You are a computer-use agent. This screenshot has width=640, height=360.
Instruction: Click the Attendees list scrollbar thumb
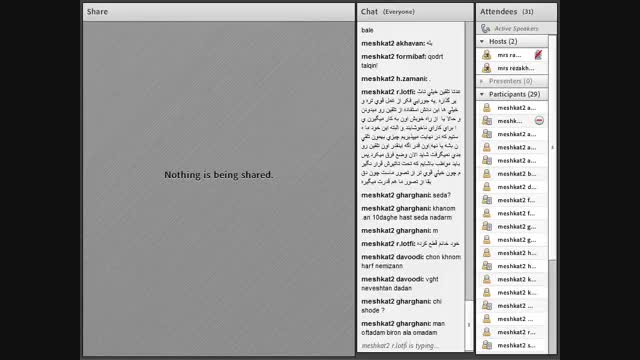(552, 147)
